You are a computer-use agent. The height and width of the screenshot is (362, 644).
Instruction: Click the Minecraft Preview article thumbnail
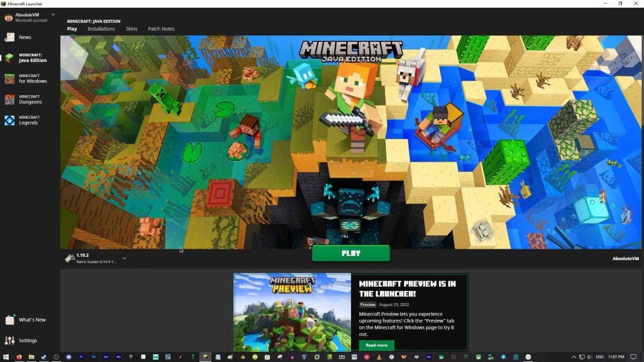point(292,313)
